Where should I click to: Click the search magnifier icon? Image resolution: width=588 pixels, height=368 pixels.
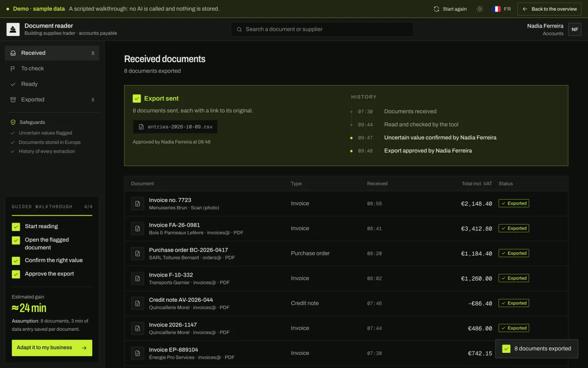239,29
